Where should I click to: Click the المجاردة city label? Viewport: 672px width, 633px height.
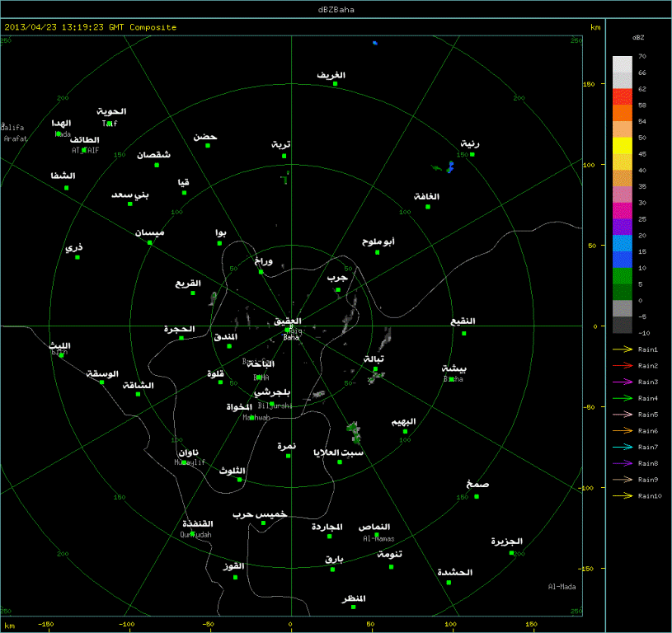327,527
